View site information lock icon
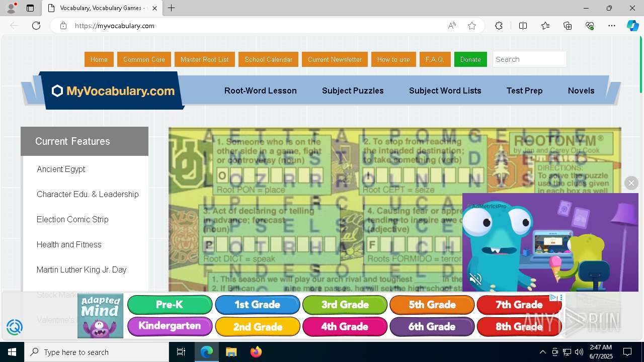 [x=63, y=26]
